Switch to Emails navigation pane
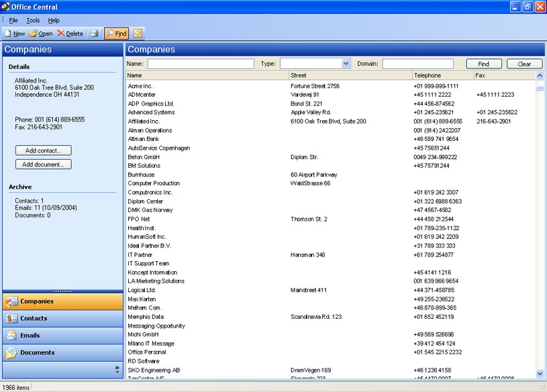The height and width of the screenshot is (392, 547). tap(63, 336)
